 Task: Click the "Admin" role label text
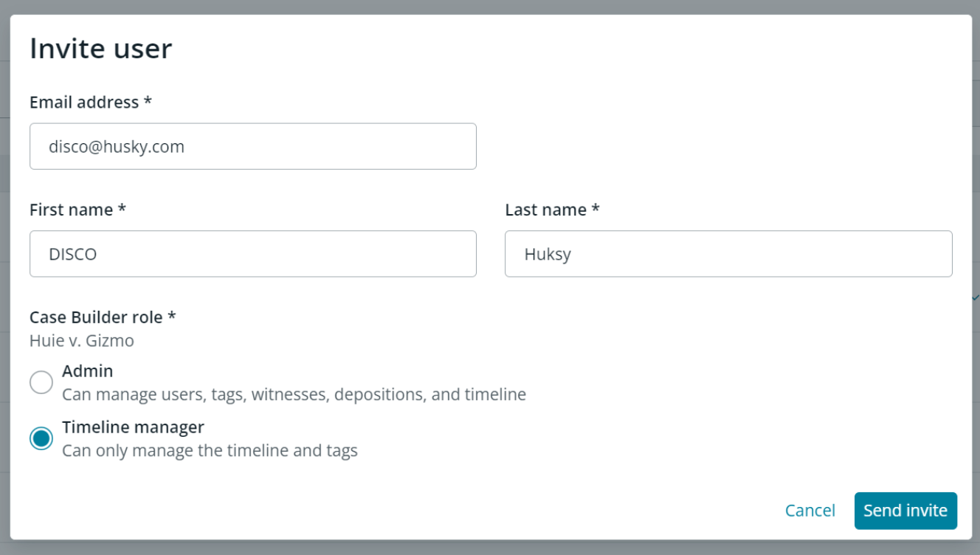(x=87, y=371)
